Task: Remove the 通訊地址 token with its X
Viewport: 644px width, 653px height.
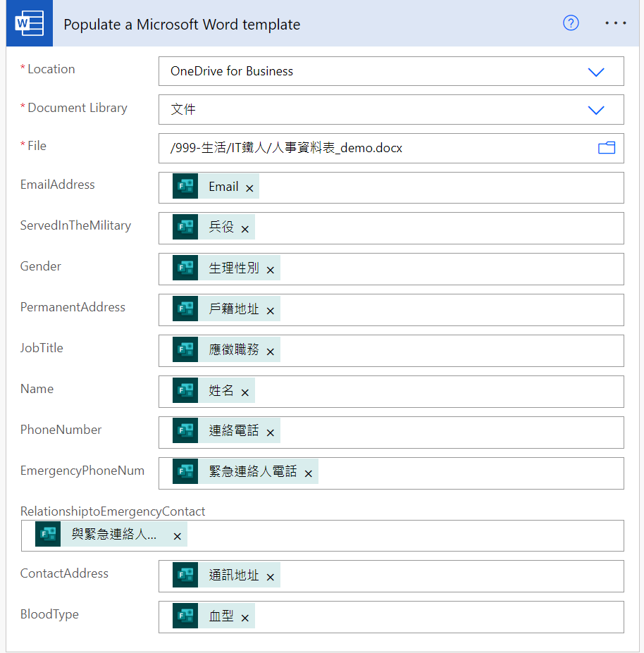Action: pyautogui.click(x=271, y=577)
